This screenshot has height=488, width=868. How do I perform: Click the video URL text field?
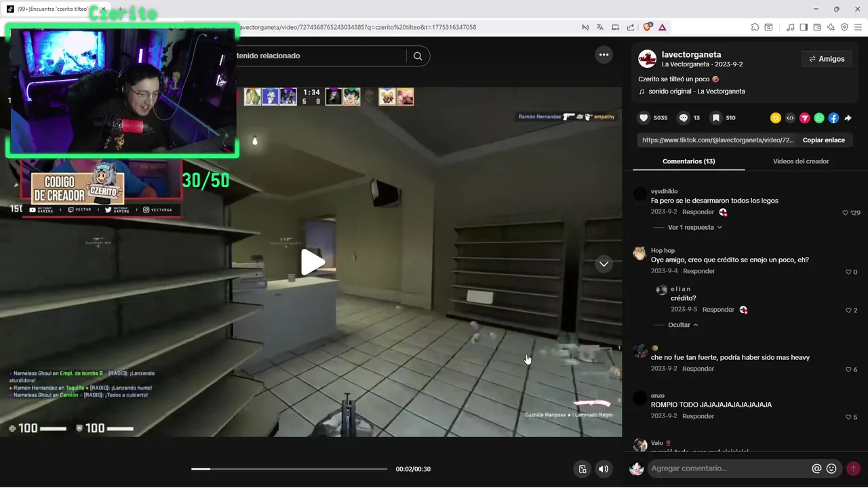[717, 140]
